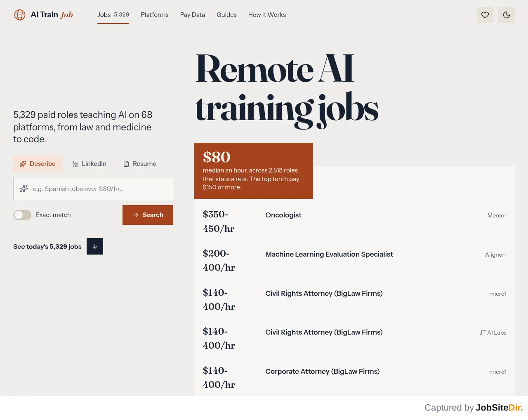Click the Mercor platform label

(497, 215)
